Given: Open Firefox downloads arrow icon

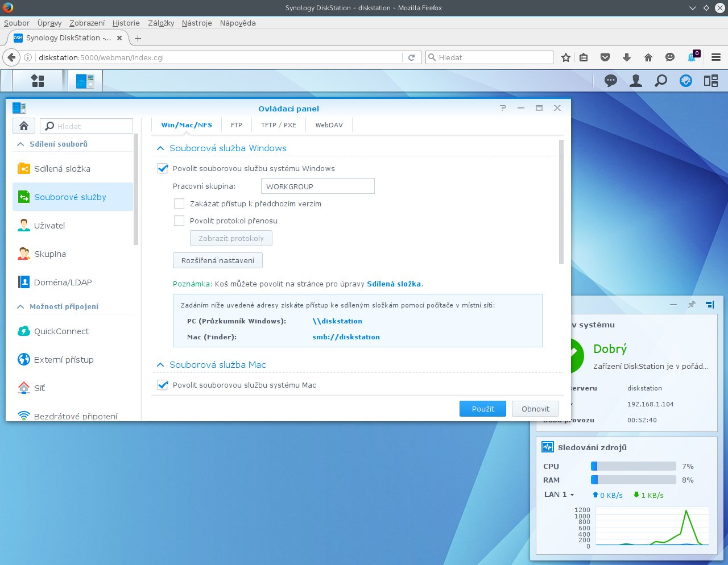Looking at the screenshot, I should point(627,57).
